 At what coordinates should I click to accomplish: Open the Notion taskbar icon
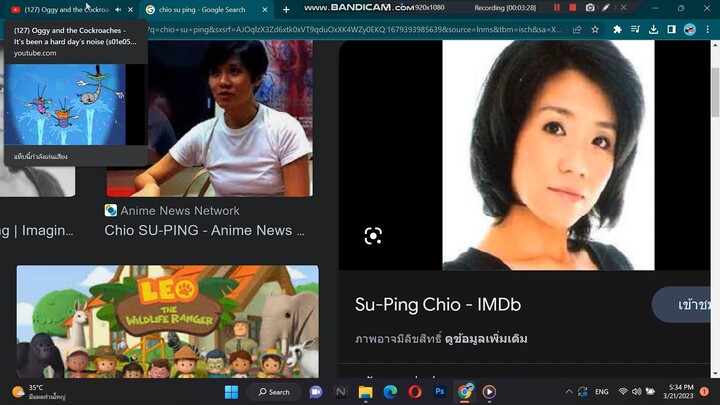[x=341, y=392]
